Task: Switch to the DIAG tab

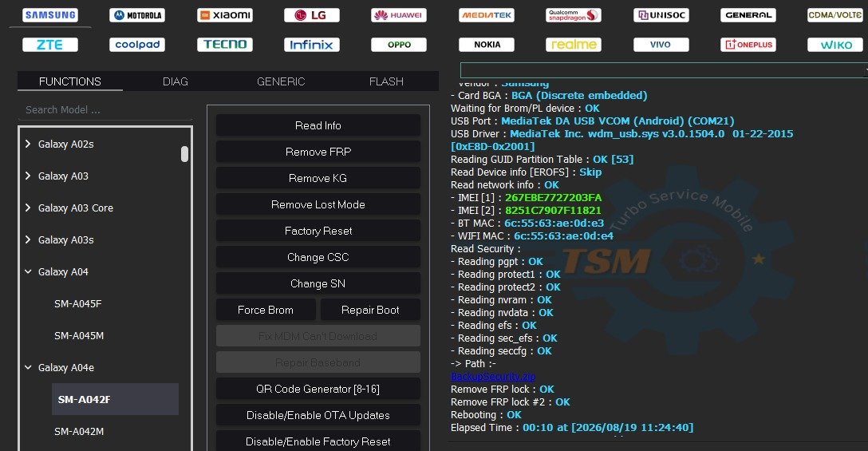Action: [176, 81]
